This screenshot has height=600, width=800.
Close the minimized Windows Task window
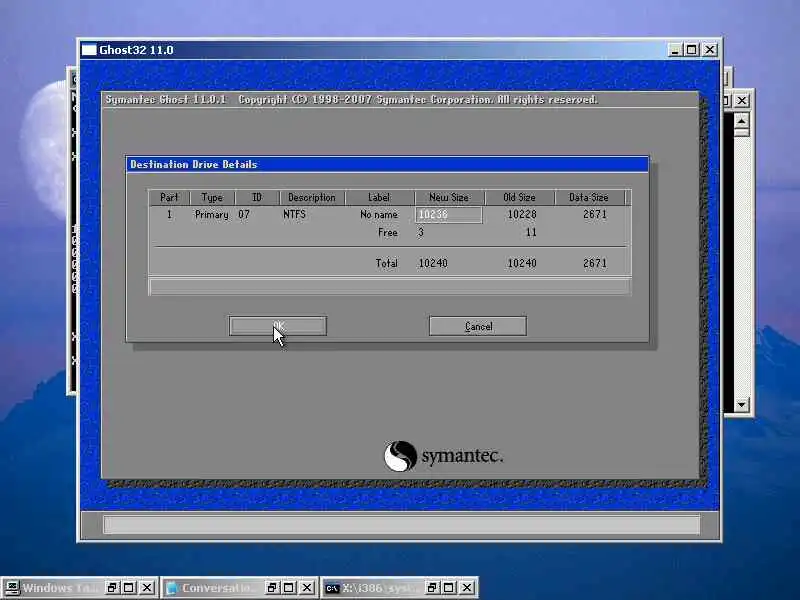147,587
